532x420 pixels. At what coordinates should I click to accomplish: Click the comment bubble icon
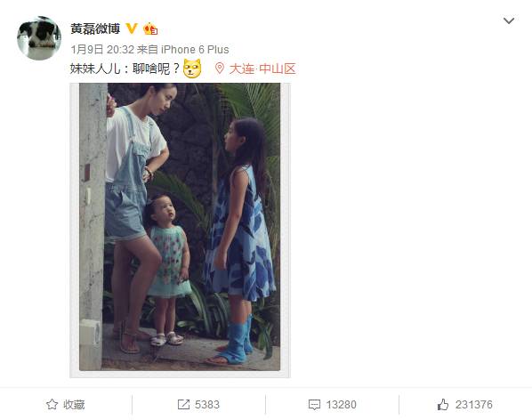coord(314,405)
